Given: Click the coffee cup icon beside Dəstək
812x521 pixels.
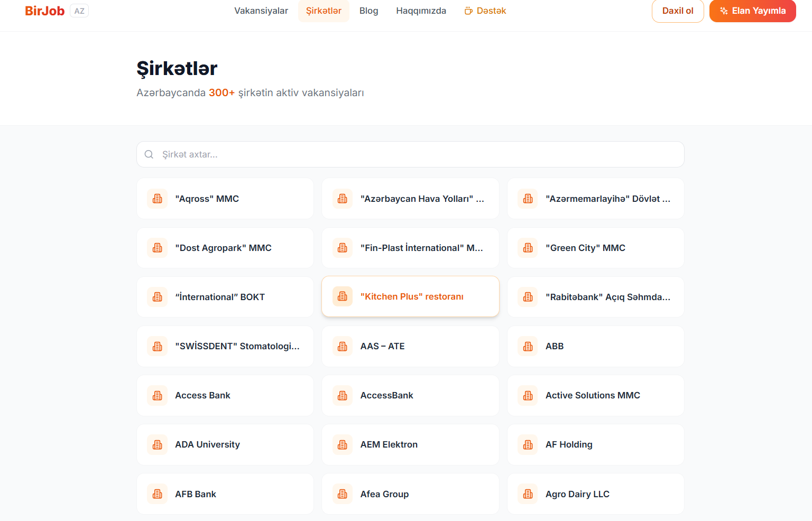Looking at the screenshot, I should click(x=468, y=11).
